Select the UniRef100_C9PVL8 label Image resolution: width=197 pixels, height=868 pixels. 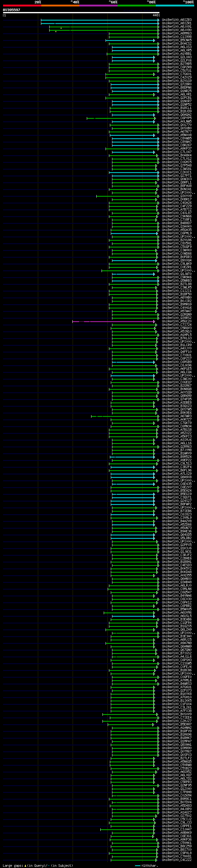(177, 853)
